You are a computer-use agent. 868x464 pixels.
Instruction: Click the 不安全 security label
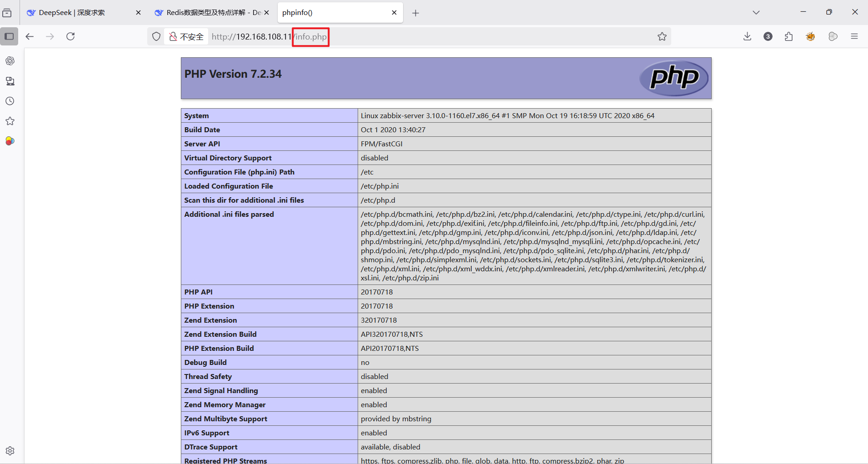point(192,37)
